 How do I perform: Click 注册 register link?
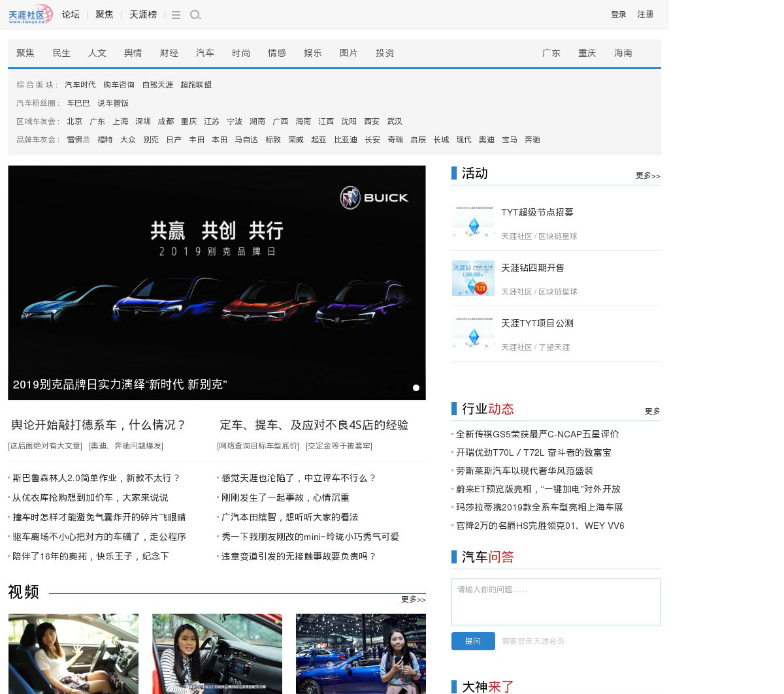[x=645, y=14]
